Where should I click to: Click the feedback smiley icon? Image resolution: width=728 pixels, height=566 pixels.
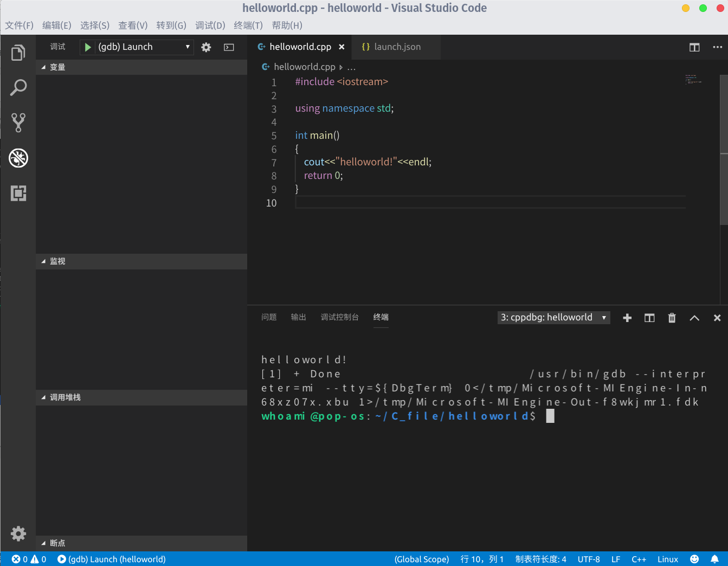pos(694,559)
